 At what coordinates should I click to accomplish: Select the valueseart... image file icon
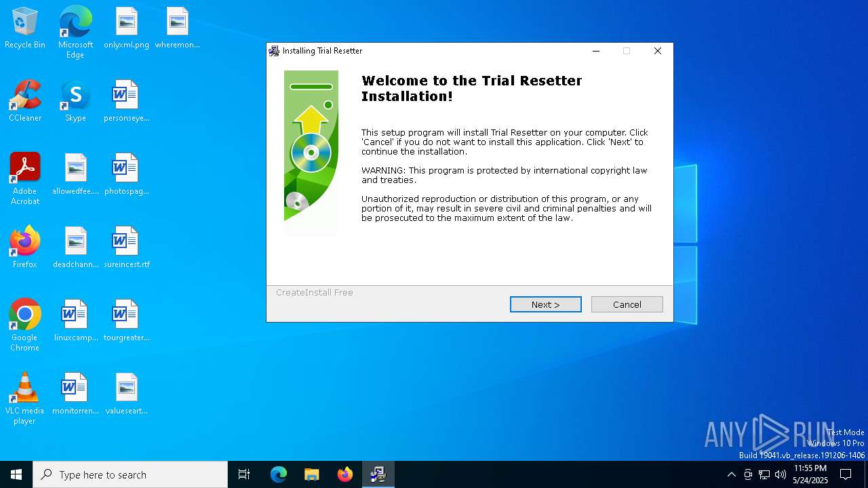coord(126,394)
